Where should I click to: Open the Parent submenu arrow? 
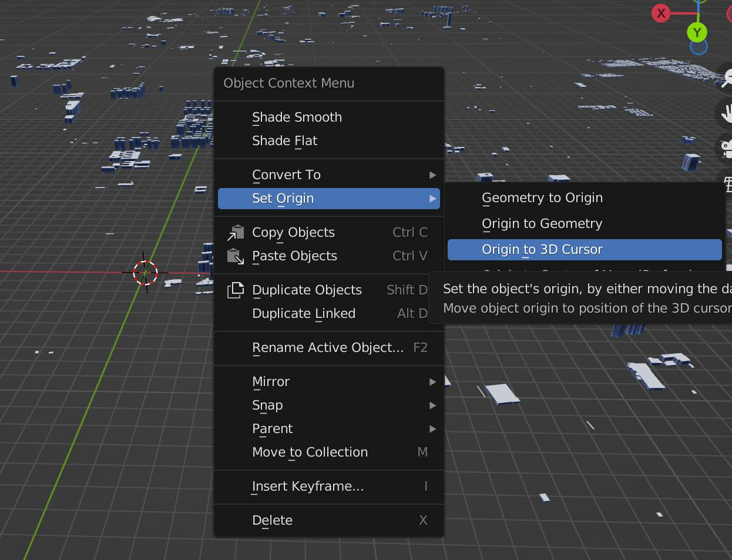[x=433, y=429]
